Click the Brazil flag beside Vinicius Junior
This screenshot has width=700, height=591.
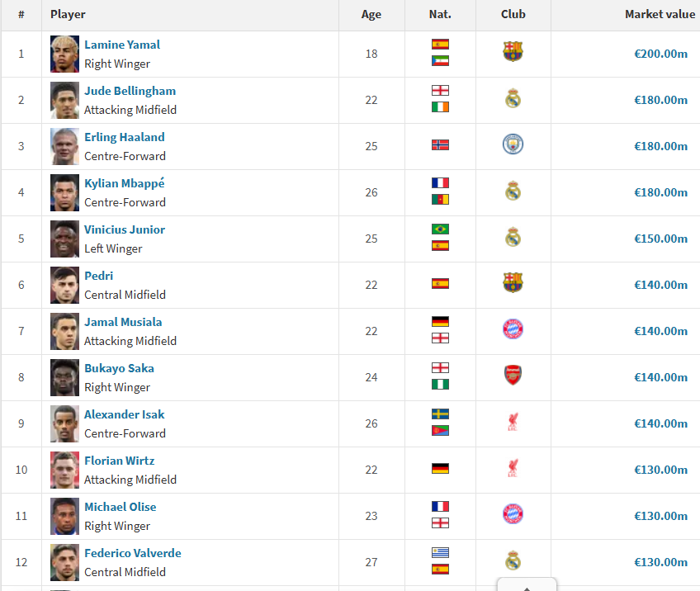tap(440, 229)
